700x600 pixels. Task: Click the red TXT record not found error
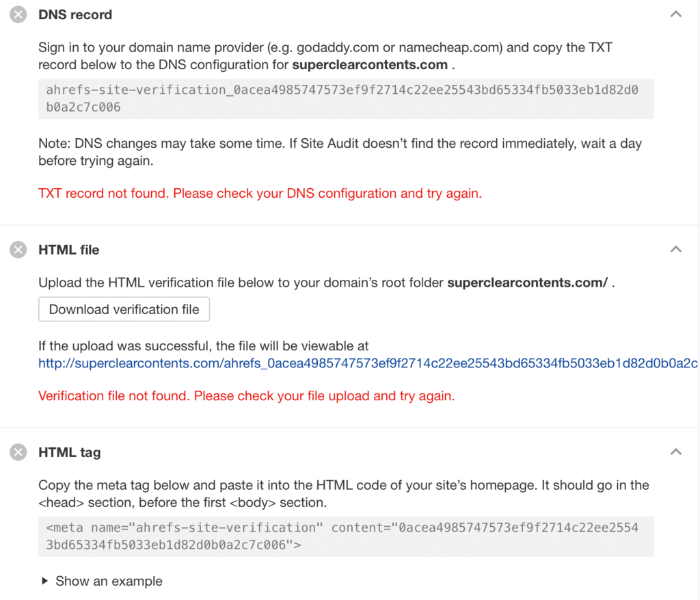click(260, 194)
